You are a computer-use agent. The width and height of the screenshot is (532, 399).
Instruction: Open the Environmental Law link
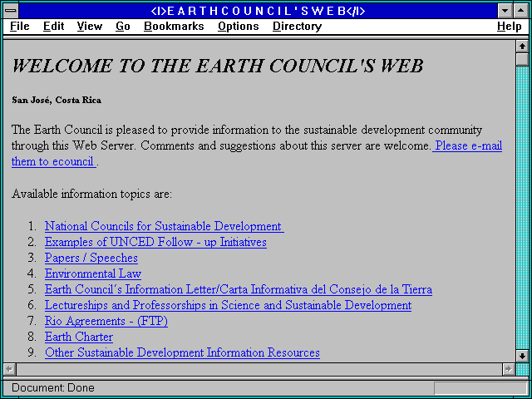(93, 273)
